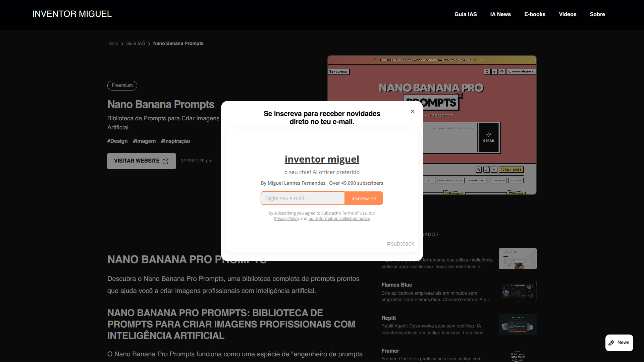This screenshot has height=362, width=644.
Task: Open the Paper Design thumbnail image
Action: [518, 258]
